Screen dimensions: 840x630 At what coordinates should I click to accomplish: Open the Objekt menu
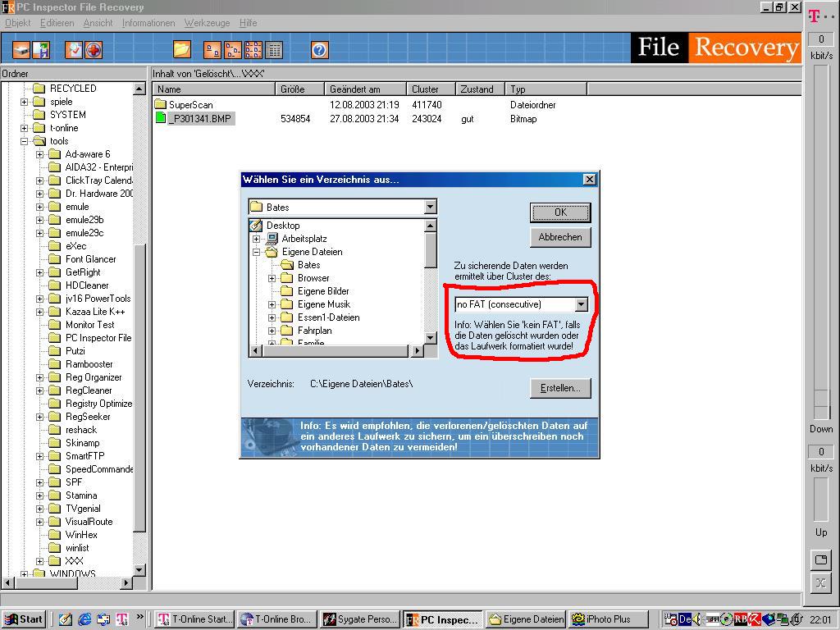tap(18, 23)
